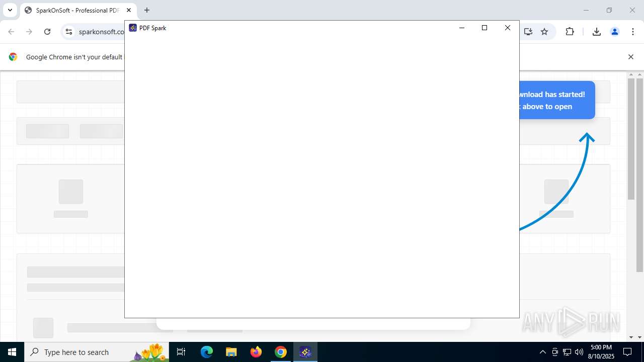Close the SparkOnSoft tab
Screen dimensions: 644x362
(129, 10)
